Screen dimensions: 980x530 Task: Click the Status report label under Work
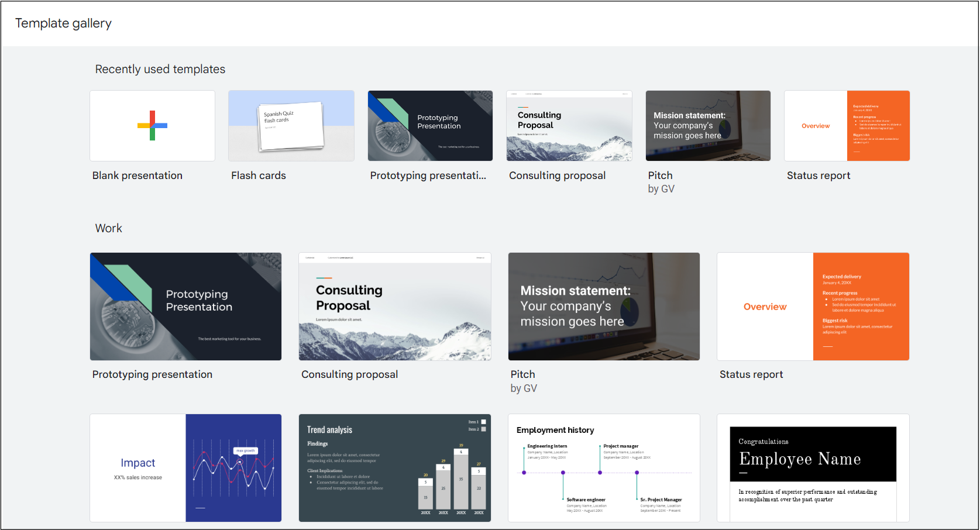(x=751, y=374)
